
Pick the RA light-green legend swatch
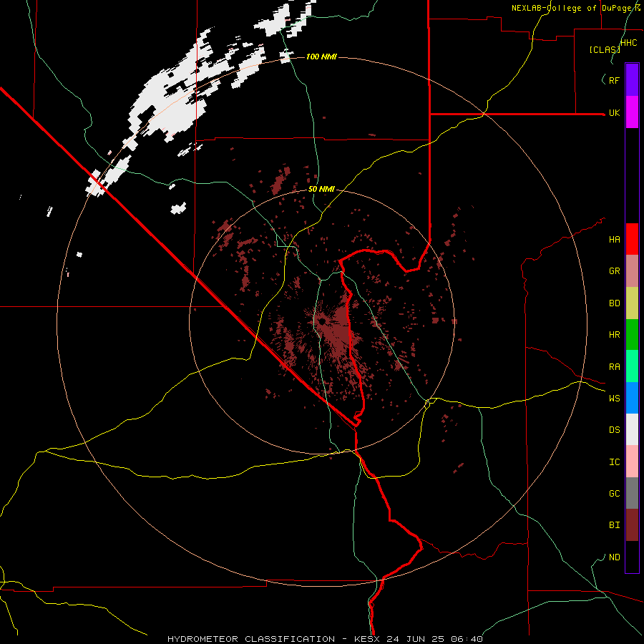point(632,366)
